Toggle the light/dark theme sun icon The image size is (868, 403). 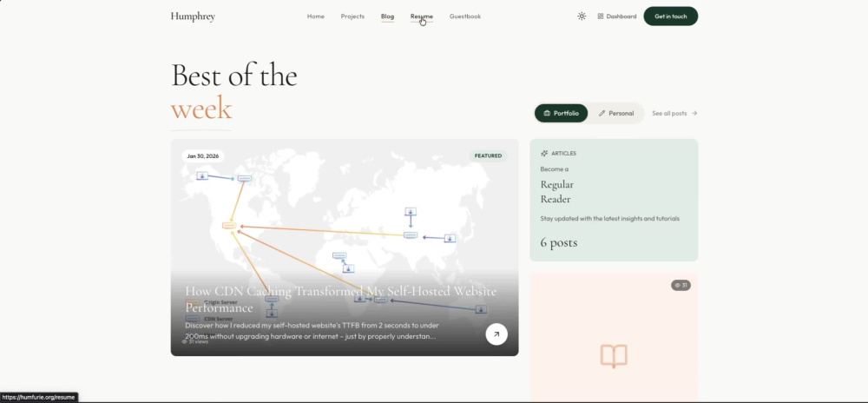[x=582, y=17]
